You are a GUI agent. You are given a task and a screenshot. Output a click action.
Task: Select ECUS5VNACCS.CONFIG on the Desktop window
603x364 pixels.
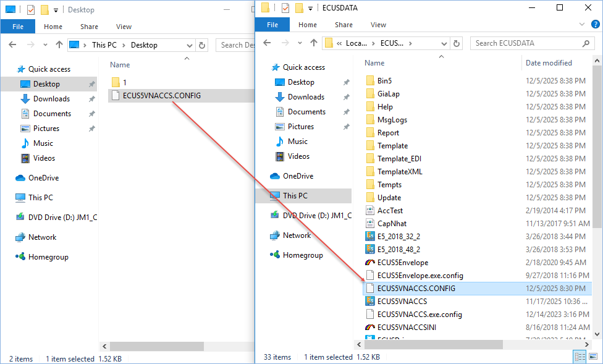tap(162, 96)
